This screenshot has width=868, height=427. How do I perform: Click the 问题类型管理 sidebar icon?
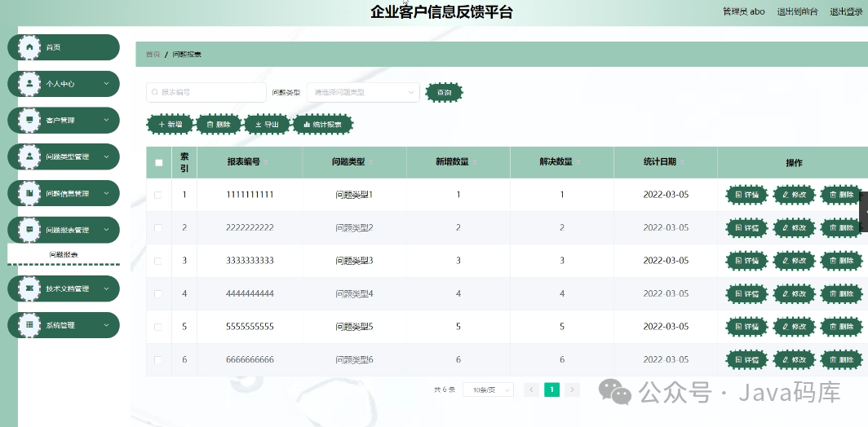29,156
